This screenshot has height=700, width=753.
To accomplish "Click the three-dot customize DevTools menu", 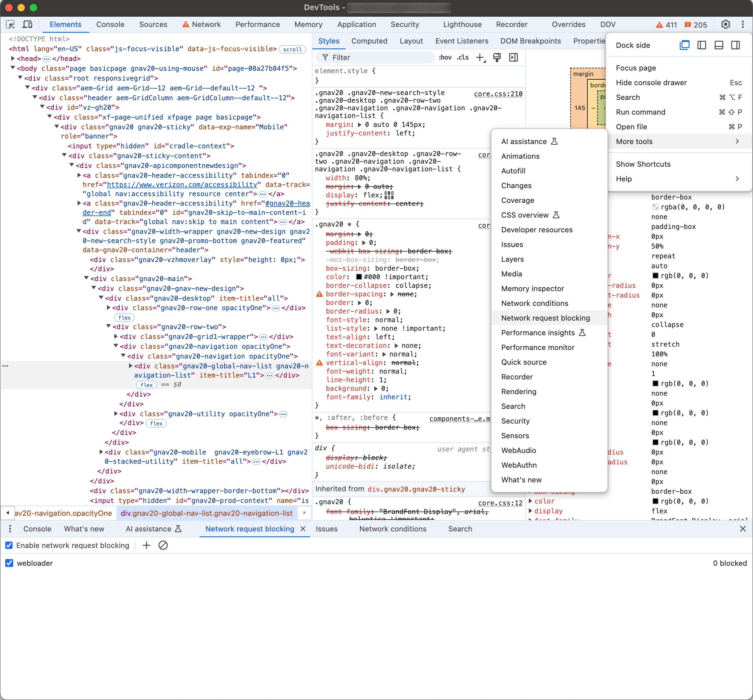I will click(x=742, y=25).
